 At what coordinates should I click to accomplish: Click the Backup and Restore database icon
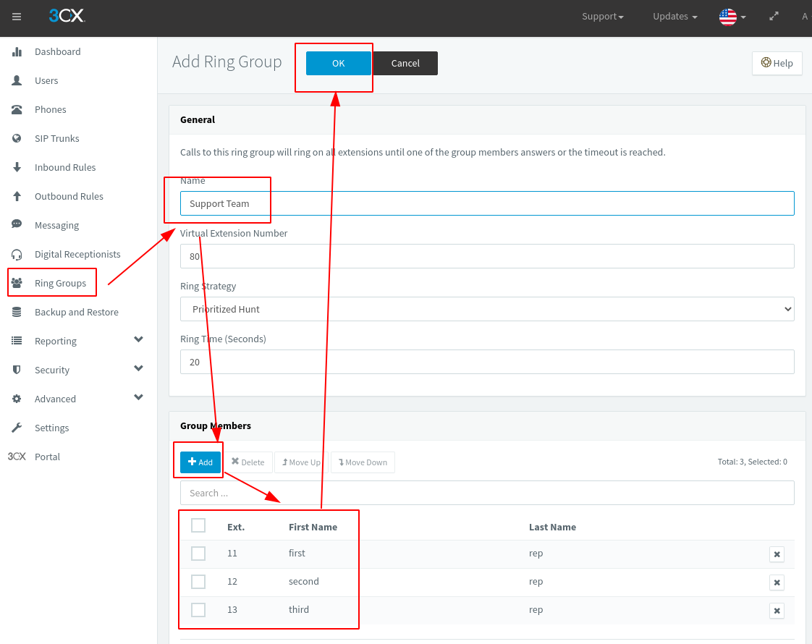pyautogui.click(x=17, y=312)
